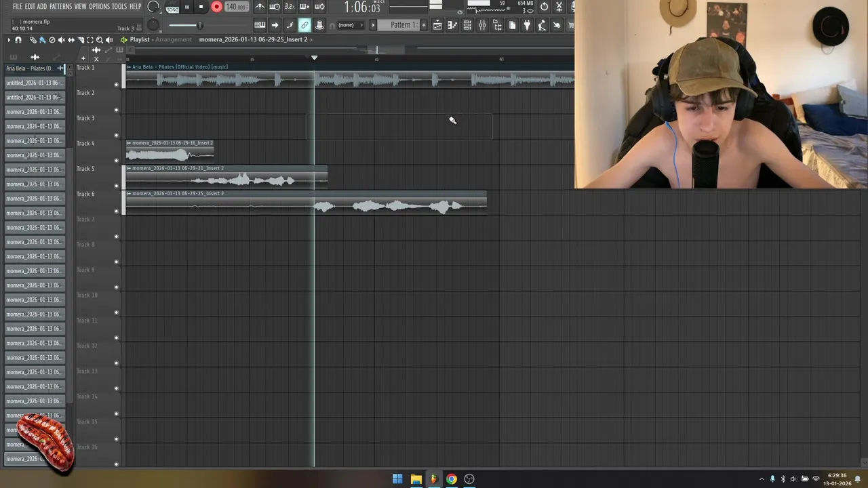Click the one-click audio recording scissors icon
This screenshot has width=868, height=488.
coord(559,7)
